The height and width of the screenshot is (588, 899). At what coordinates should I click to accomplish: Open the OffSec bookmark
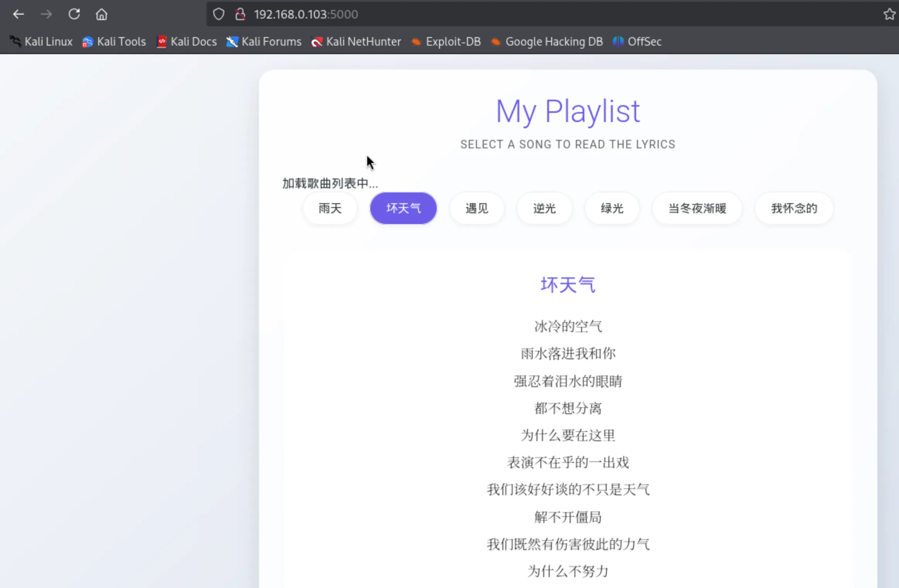637,41
